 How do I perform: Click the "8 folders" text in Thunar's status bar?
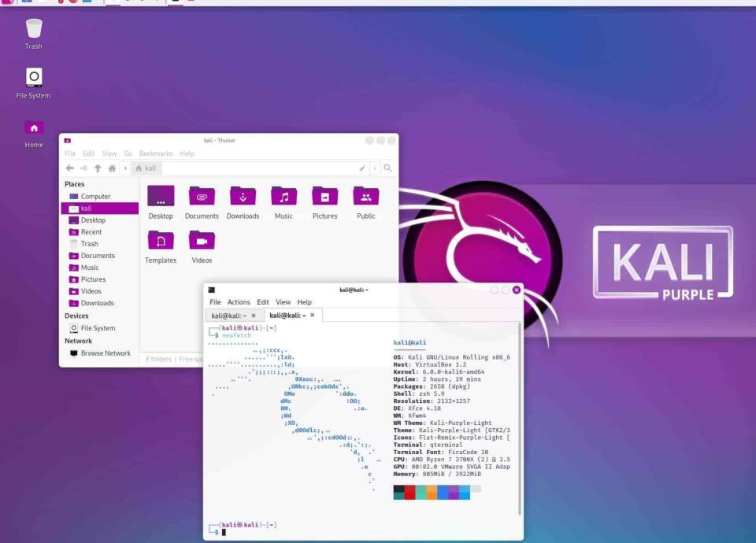[158, 360]
